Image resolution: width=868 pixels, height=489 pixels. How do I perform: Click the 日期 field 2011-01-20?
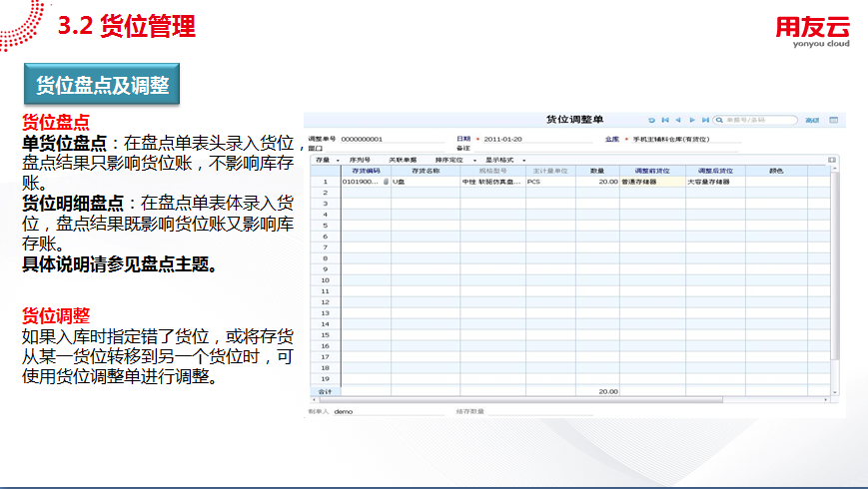(x=537, y=139)
